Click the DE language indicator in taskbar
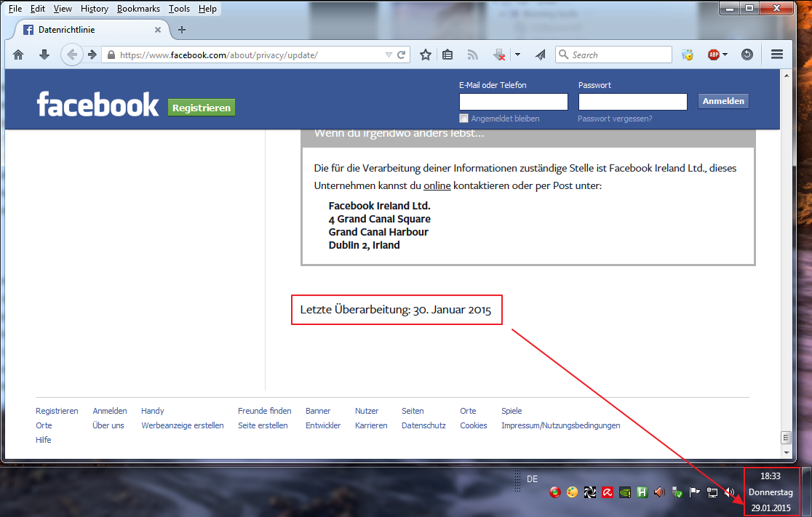This screenshot has width=812, height=517. 533,479
